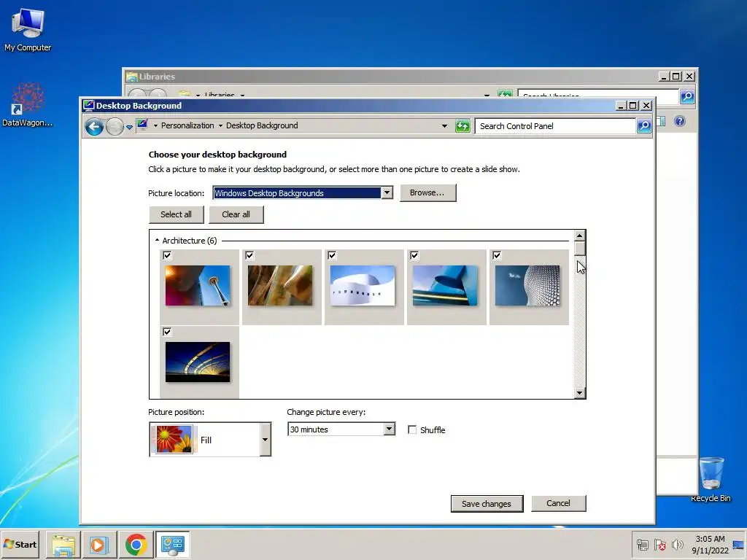This screenshot has height=560, width=747.
Task: Click the search icon in Libraries window
Action: click(x=687, y=97)
